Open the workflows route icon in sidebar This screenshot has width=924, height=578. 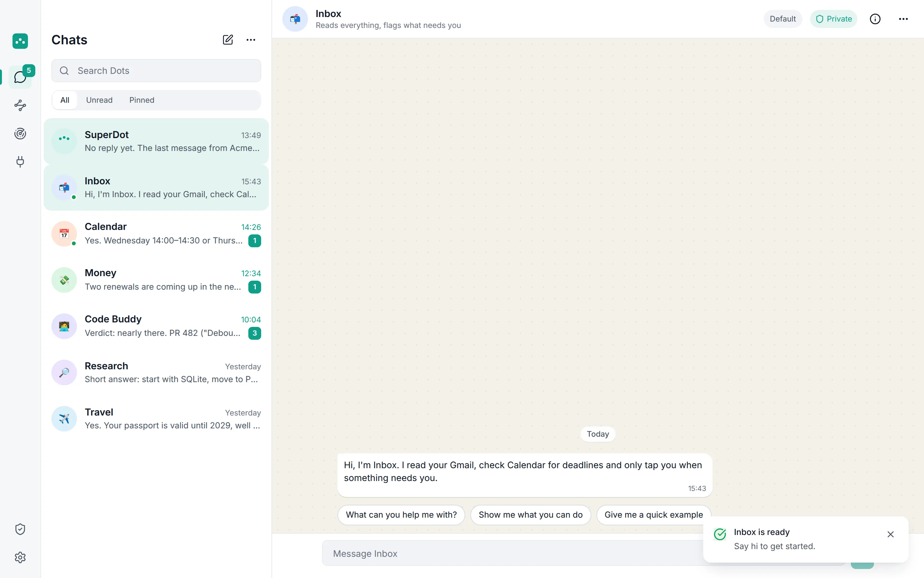click(20, 106)
